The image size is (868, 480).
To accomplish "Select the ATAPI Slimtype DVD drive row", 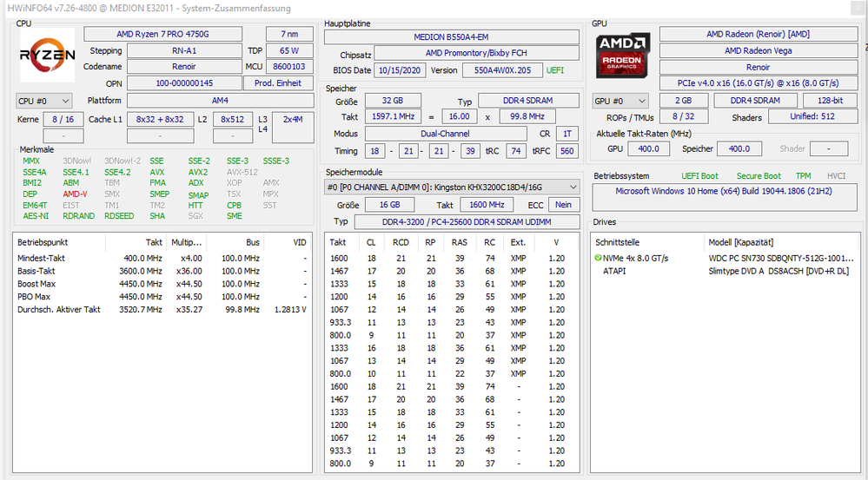I will pos(728,271).
